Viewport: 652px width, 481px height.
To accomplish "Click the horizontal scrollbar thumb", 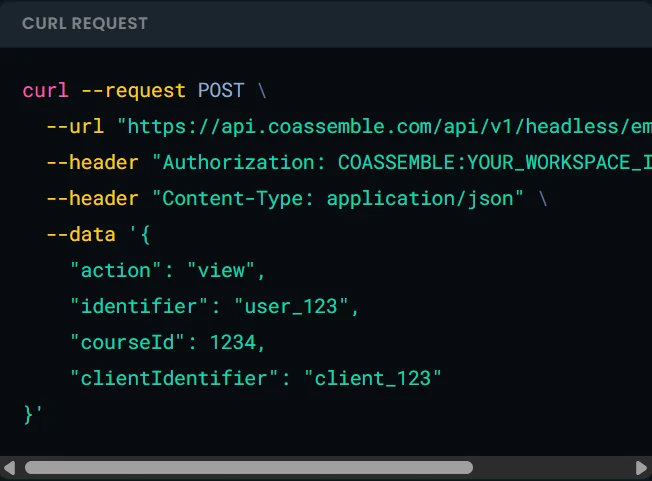I will tap(249, 468).
